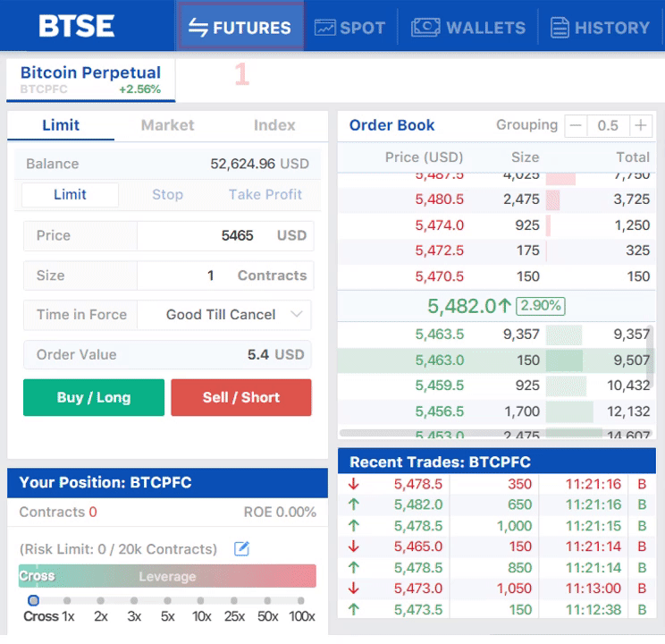Click the Sell / Short button
Screen dimensions: 665x644
click(x=241, y=397)
